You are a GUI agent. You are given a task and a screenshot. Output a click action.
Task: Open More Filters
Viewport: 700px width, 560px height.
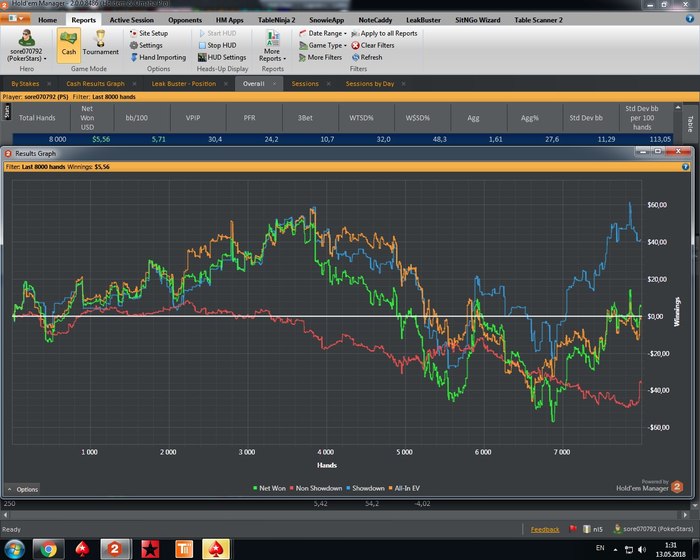pos(320,58)
